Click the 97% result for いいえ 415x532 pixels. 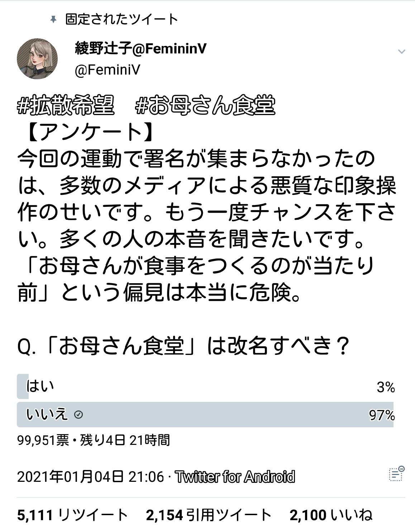pyautogui.click(x=382, y=415)
